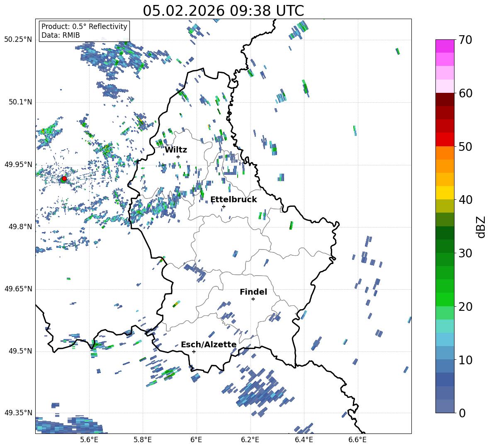
Task: Click the cross marker below Ettelbruck
Action: tap(224, 206)
